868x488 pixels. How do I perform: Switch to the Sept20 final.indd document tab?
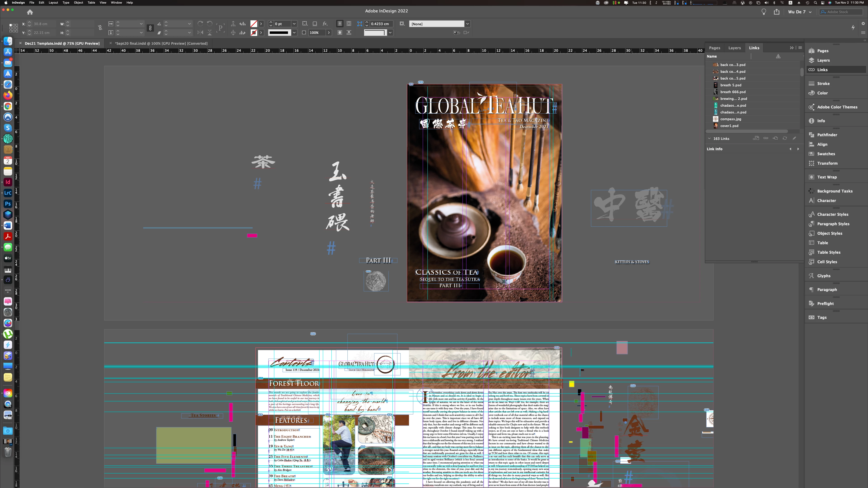coord(161,43)
